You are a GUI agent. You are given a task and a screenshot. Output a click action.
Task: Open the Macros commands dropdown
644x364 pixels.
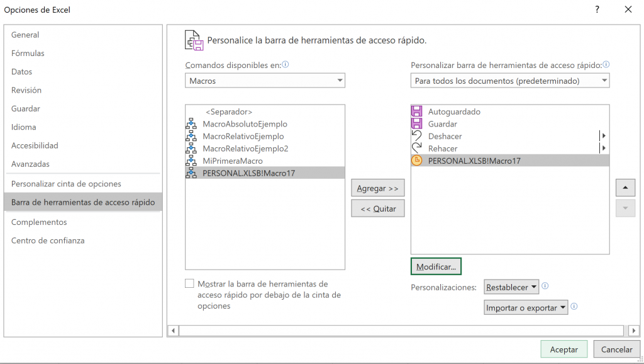coord(265,81)
